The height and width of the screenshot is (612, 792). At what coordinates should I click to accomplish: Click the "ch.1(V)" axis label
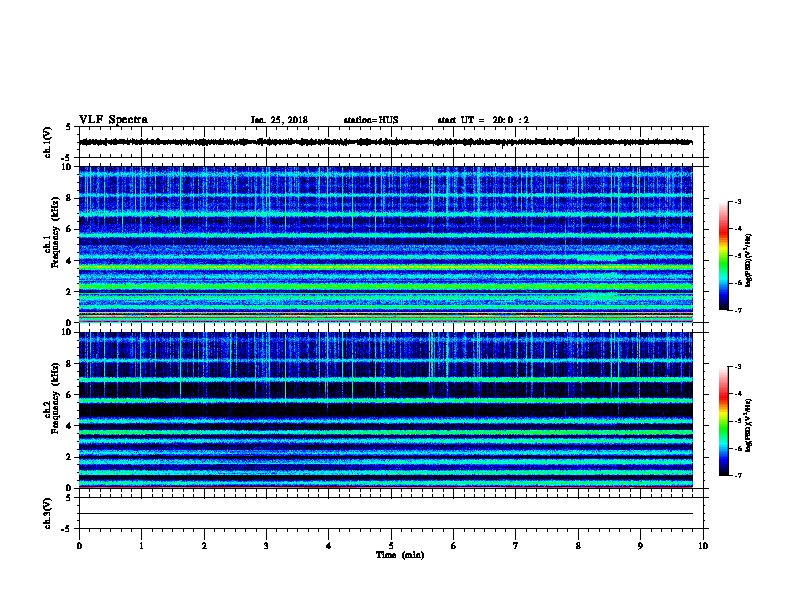tap(47, 142)
